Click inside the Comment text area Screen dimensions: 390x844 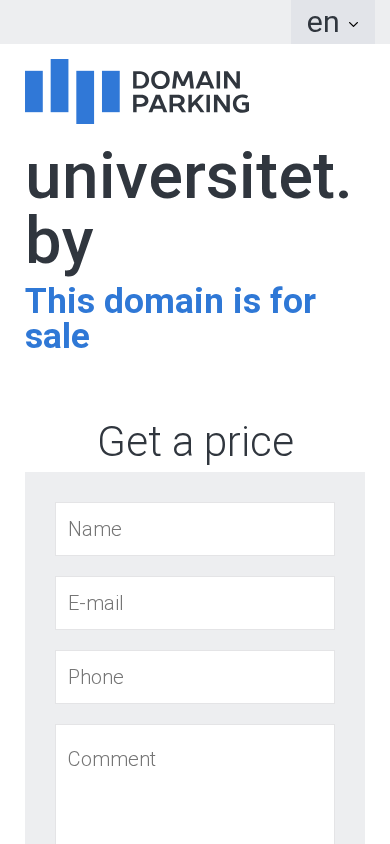(x=195, y=784)
